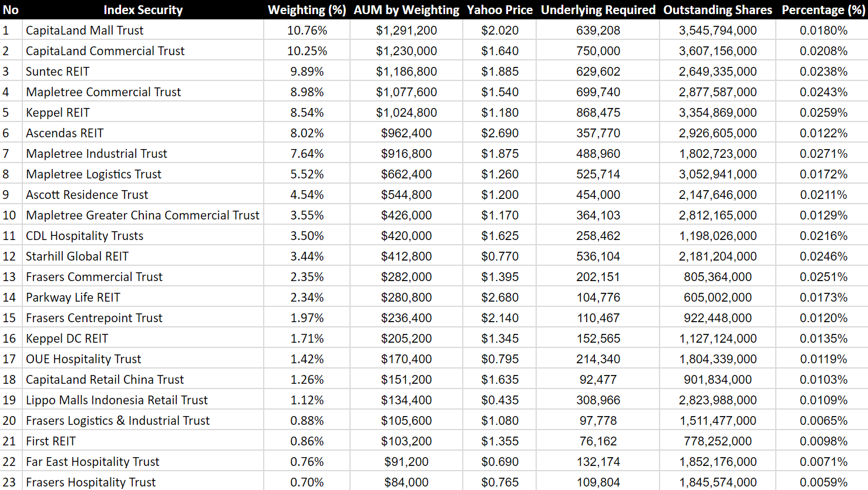Select 'OUE Hospitality Trust' cell
The height and width of the screenshot is (490, 868).
pyautogui.click(x=143, y=359)
